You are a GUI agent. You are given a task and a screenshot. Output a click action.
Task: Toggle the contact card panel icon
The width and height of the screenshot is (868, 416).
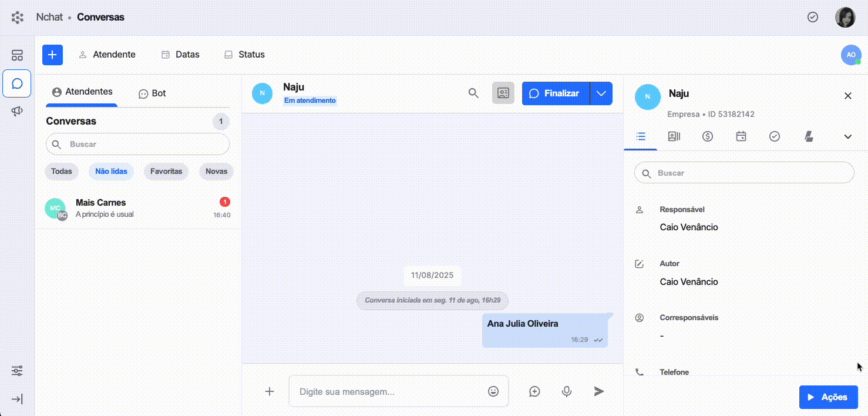pyautogui.click(x=503, y=93)
